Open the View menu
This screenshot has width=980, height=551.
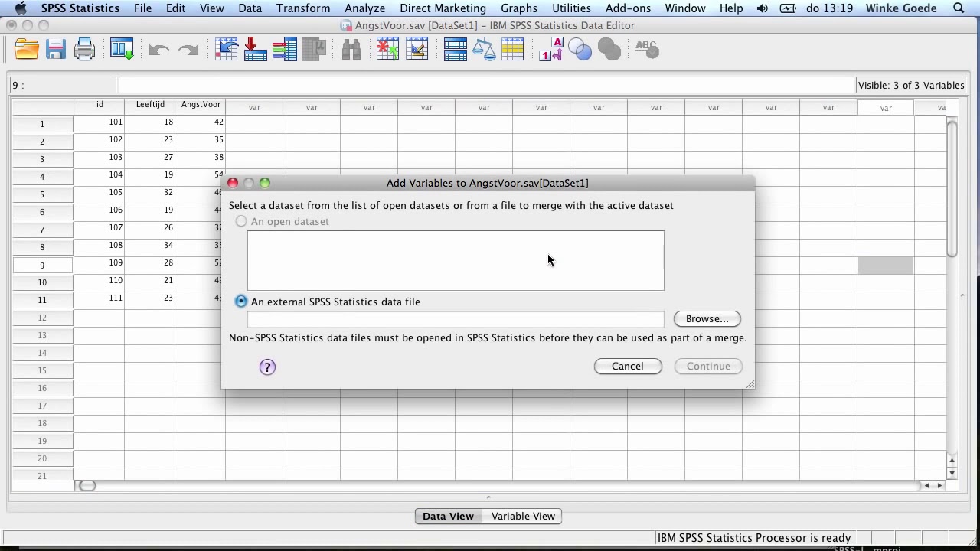pos(211,8)
